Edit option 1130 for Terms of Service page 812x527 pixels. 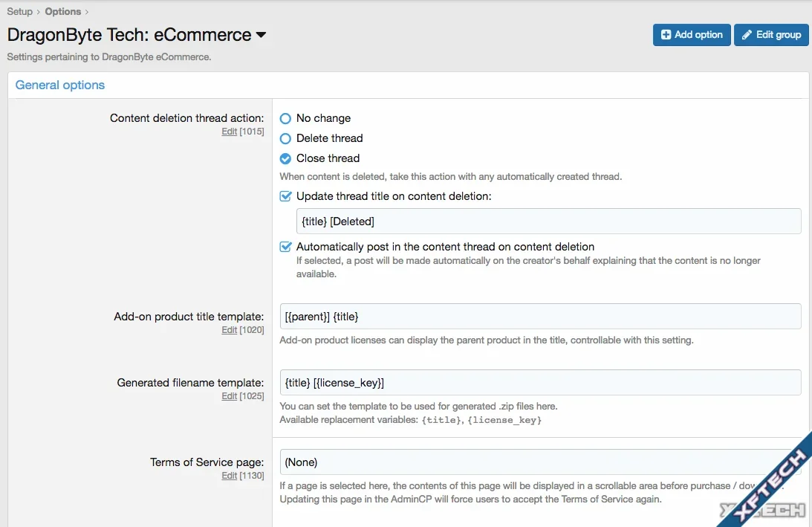pyautogui.click(x=230, y=476)
